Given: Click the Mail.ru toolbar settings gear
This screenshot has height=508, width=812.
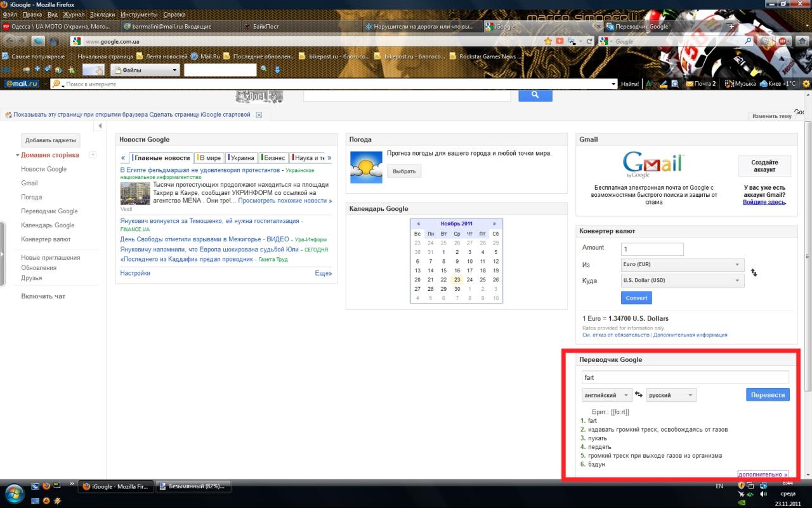Looking at the screenshot, I should point(806,83).
